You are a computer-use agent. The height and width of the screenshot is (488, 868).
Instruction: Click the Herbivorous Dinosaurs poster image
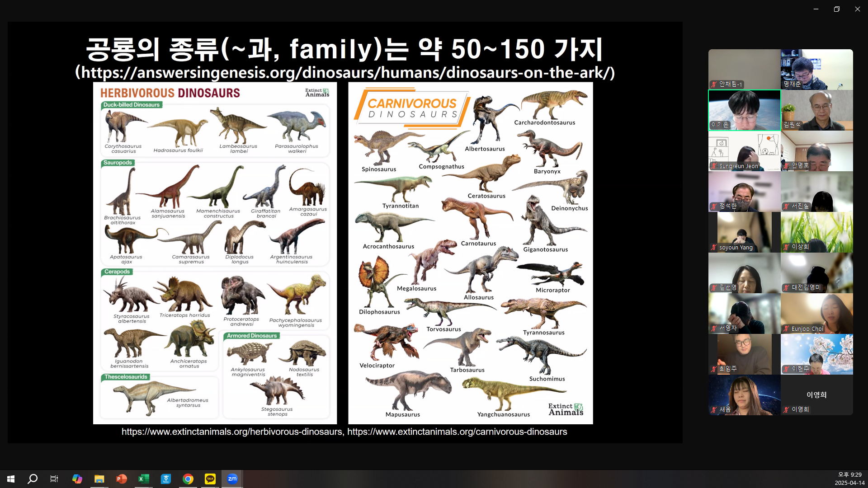click(215, 253)
